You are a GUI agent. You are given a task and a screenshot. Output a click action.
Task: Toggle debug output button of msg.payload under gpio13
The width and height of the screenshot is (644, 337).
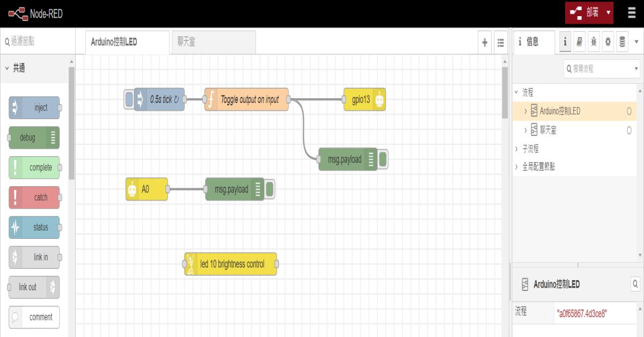[x=383, y=159]
